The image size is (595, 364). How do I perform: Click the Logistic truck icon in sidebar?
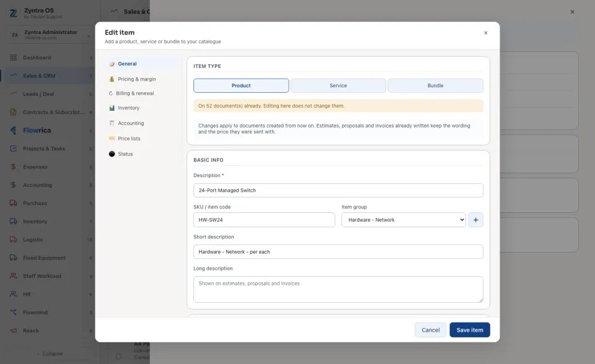click(13, 240)
